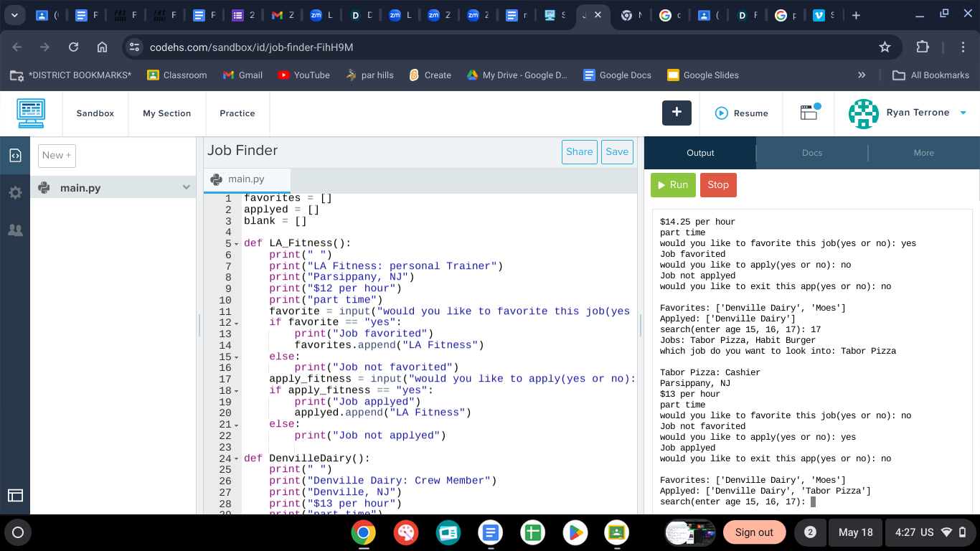
Task: Run the program
Action: point(673,184)
